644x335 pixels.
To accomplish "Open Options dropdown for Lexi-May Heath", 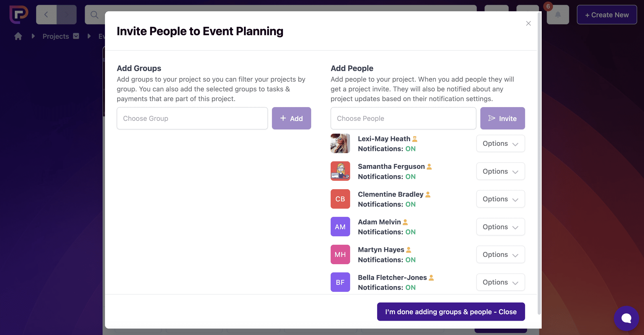I will 500,143.
